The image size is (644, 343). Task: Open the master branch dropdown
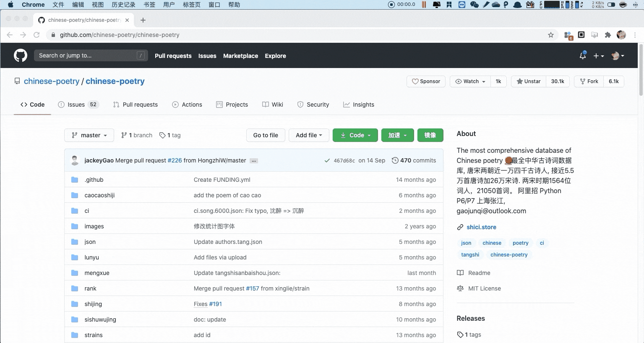pos(89,135)
